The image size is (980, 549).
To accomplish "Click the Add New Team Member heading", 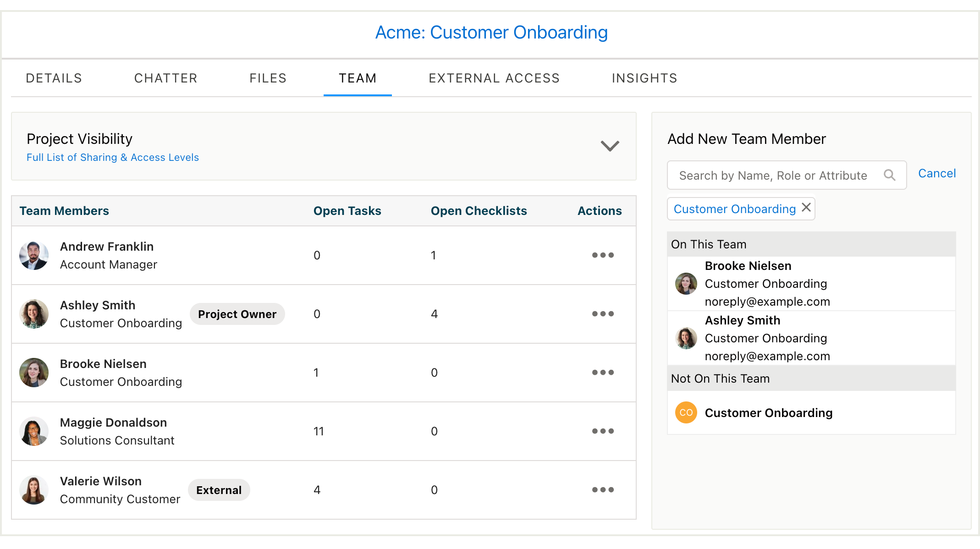I will pos(747,139).
